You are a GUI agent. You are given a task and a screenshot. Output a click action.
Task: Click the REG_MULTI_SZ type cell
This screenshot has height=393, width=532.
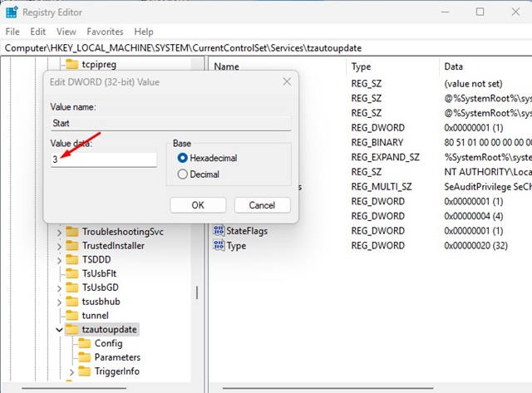[382, 186]
